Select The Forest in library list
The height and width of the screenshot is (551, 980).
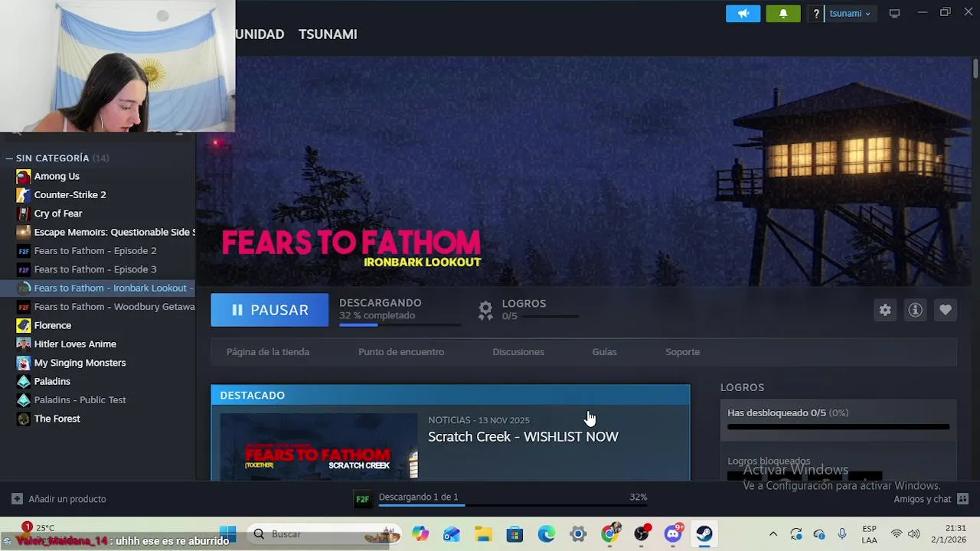click(x=57, y=419)
